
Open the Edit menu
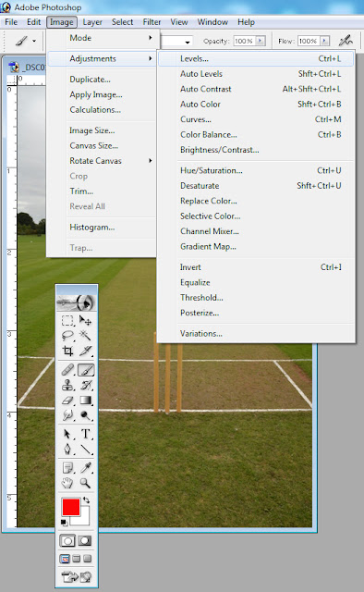[x=33, y=22]
